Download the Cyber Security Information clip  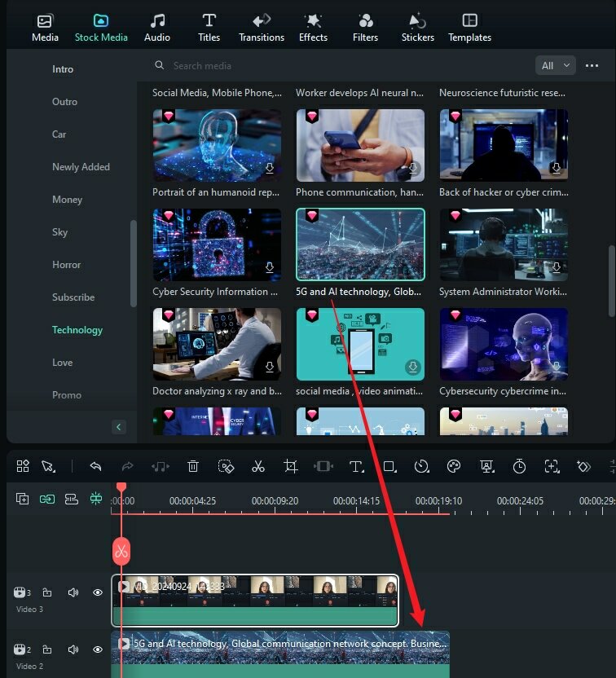(x=270, y=267)
